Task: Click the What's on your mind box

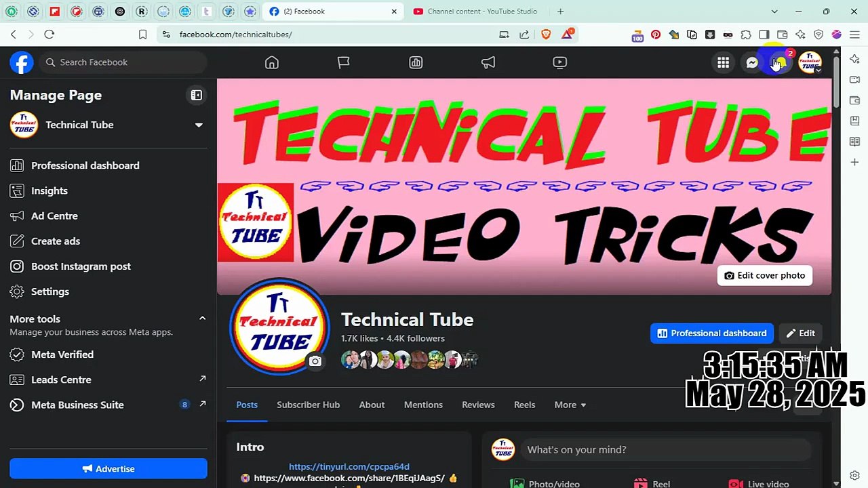Action: [x=665, y=450]
